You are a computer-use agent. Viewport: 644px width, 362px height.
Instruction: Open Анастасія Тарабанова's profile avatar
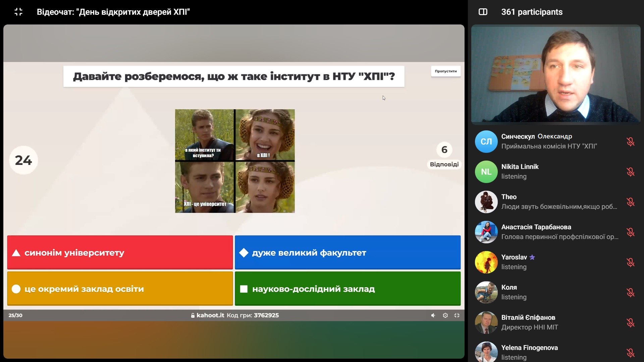pos(486,232)
